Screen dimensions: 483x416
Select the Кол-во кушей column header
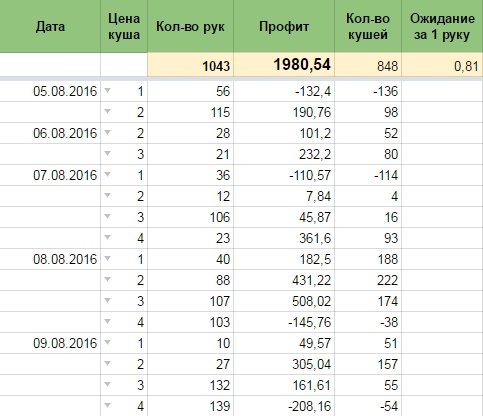[368, 26]
